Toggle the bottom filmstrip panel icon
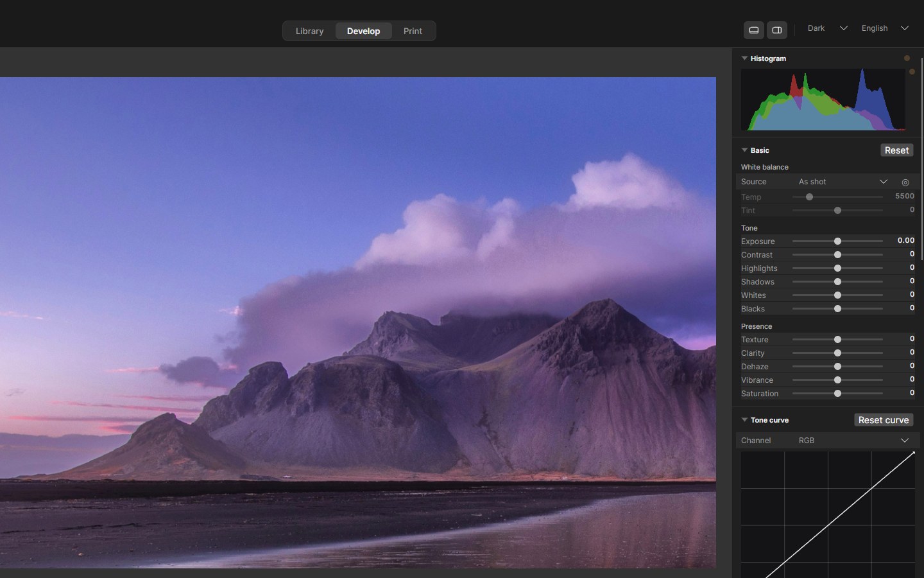Image resolution: width=924 pixels, height=578 pixels. point(754,30)
